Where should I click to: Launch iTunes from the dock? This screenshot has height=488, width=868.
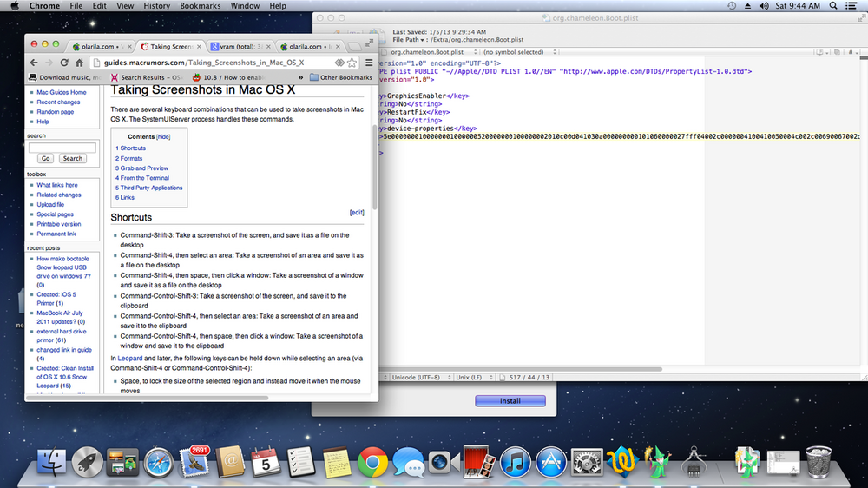click(515, 461)
